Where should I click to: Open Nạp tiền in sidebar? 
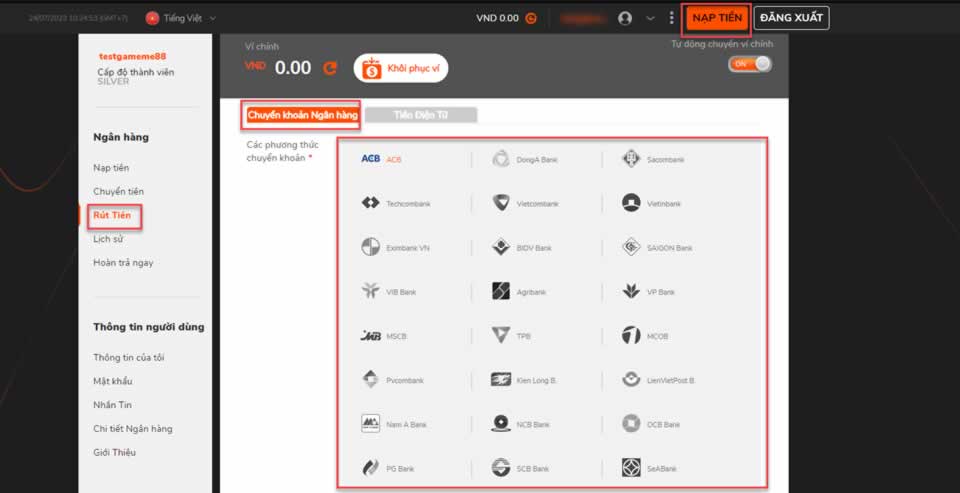coord(111,168)
